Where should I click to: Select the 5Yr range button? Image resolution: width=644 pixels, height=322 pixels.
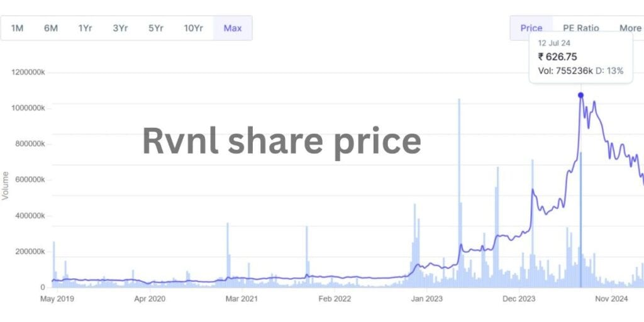(155, 28)
